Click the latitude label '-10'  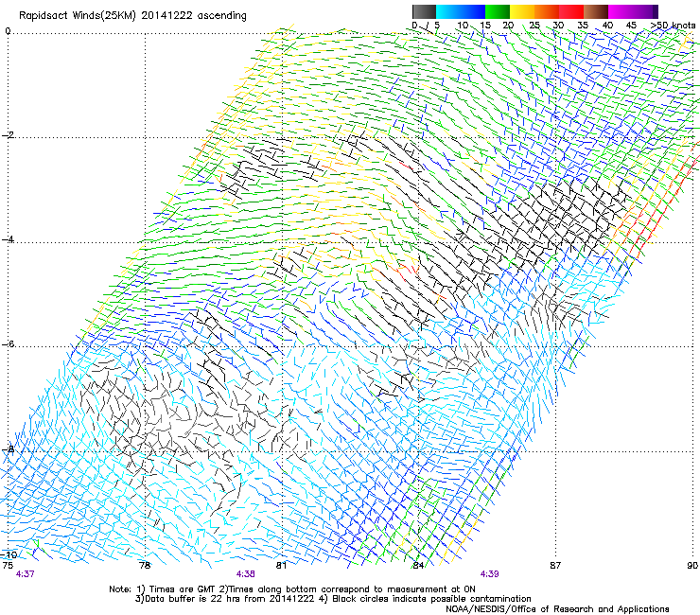tap(9, 554)
